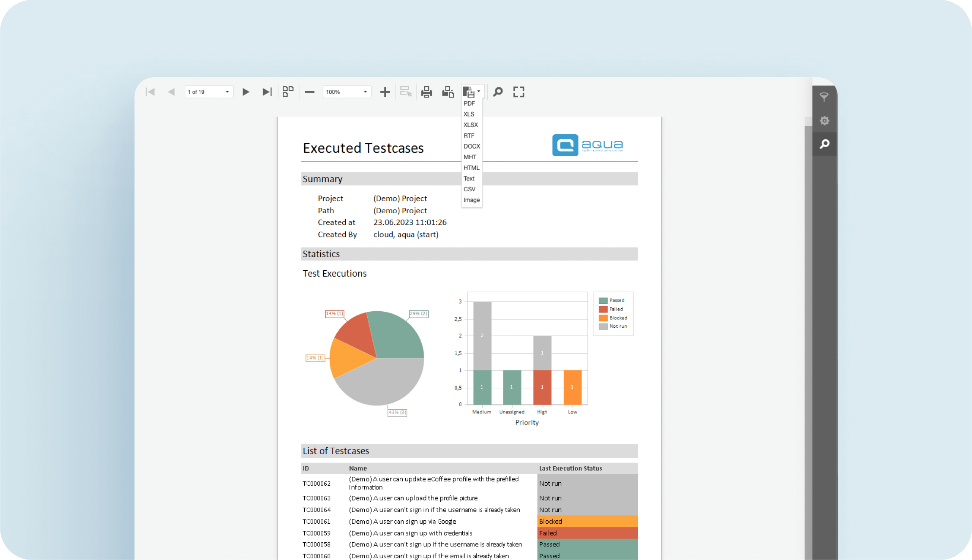Zoom in using the plus icon
The width and height of the screenshot is (972, 560).
(x=385, y=92)
